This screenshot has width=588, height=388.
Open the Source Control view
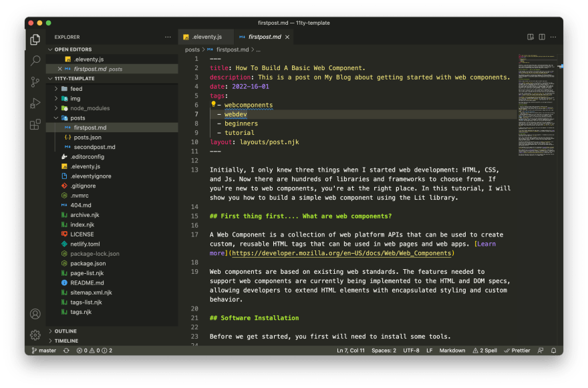coord(35,81)
